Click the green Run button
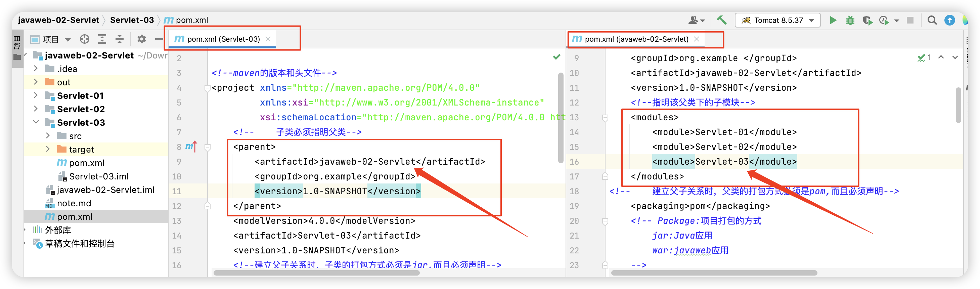This screenshot has height=289, width=980. click(x=833, y=20)
